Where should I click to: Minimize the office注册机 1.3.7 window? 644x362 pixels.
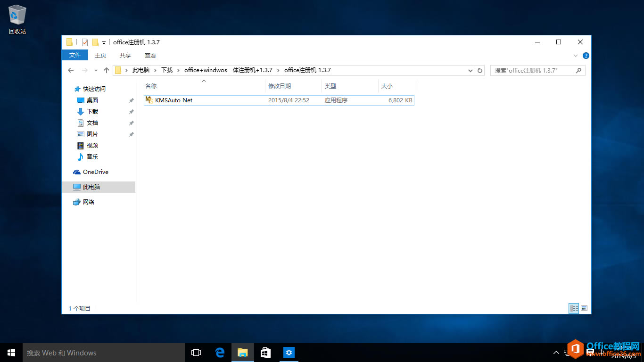click(537, 42)
